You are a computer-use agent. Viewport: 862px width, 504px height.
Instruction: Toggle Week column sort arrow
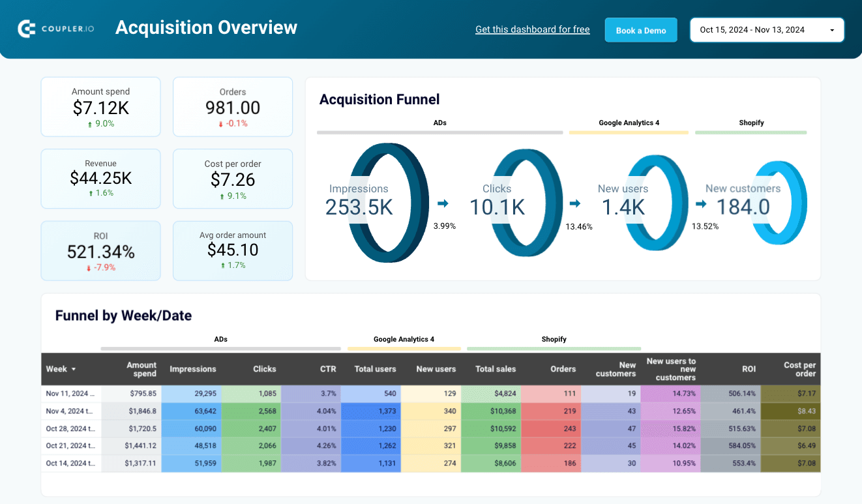pyautogui.click(x=74, y=369)
